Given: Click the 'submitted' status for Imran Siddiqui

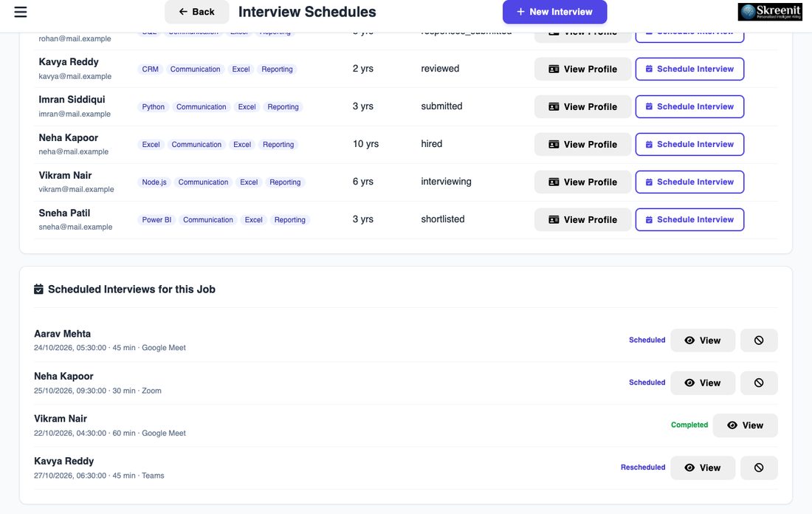Looking at the screenshot, I should 441,106.
